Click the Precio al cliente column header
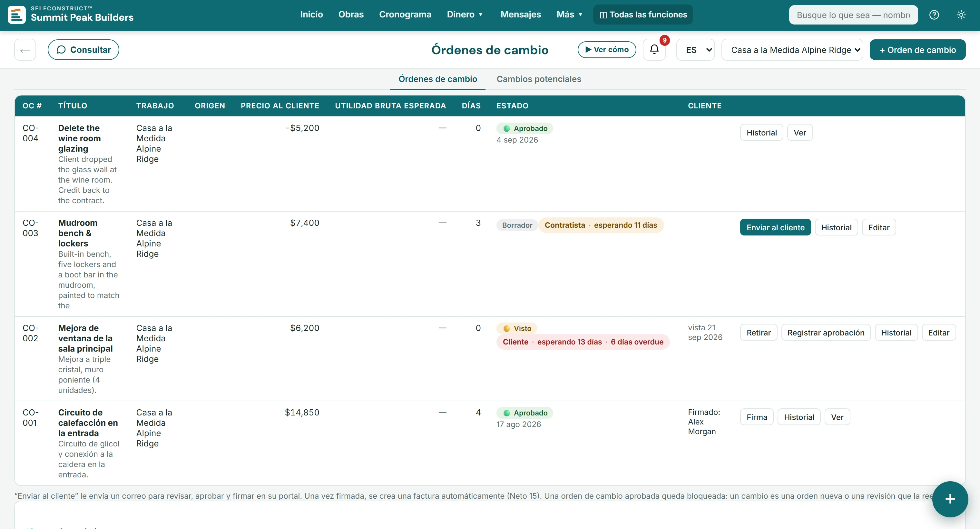The image size is (980, 529). coord(279,105)
